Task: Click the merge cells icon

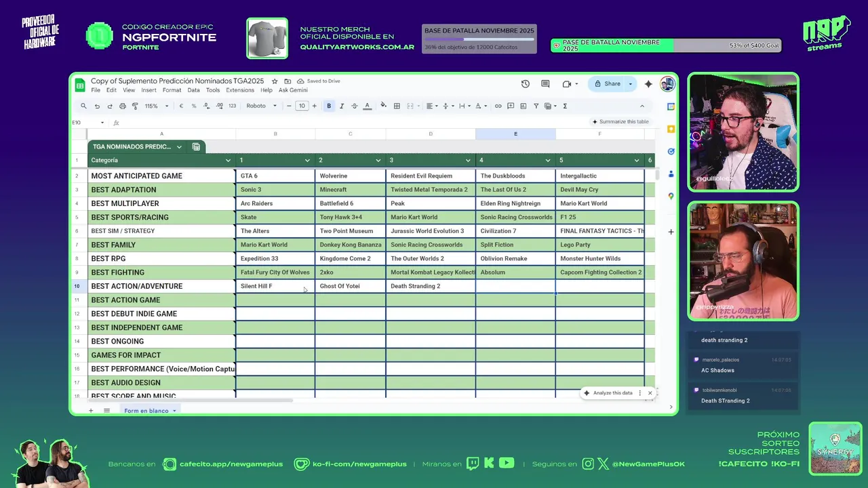Action: pos(410,106)
